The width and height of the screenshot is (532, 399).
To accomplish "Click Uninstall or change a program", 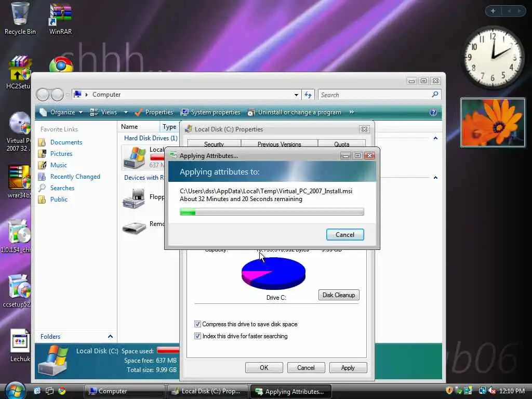I will click(295, 112).
